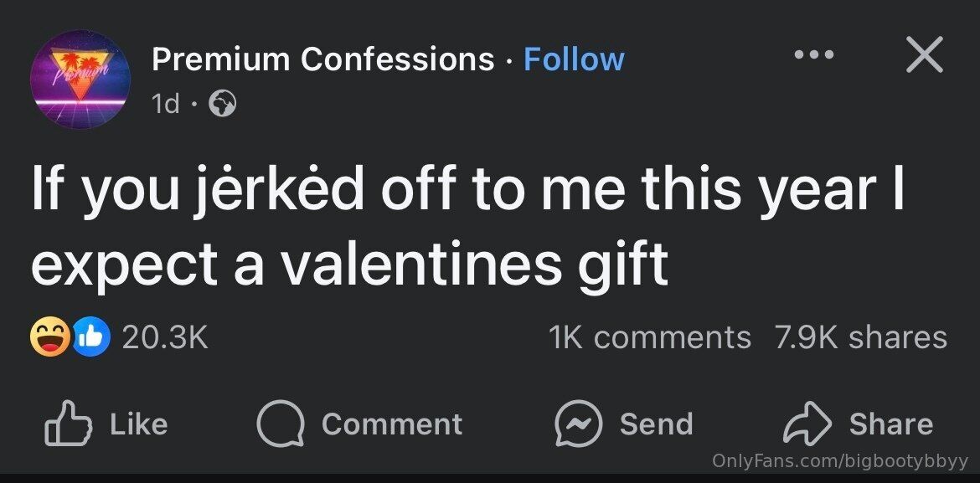The height and width of the screenshot is (483, 980).
Task: Click the blue Like reaction badge
Action: (93, 337)
